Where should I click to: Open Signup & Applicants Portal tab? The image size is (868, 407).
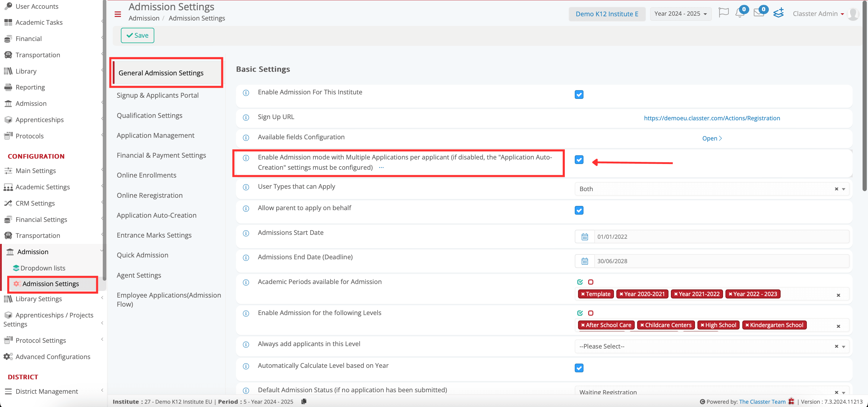click(x=157, y=95)
